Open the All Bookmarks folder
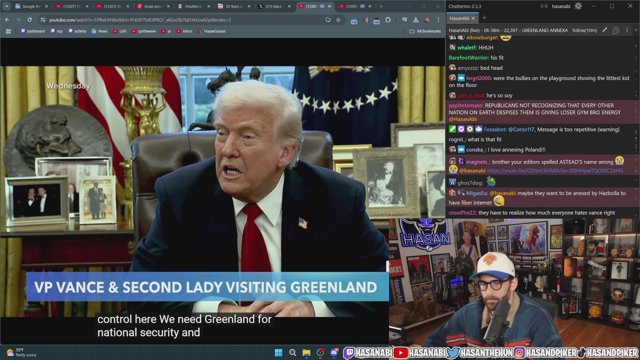 click(x=425, y=31)
